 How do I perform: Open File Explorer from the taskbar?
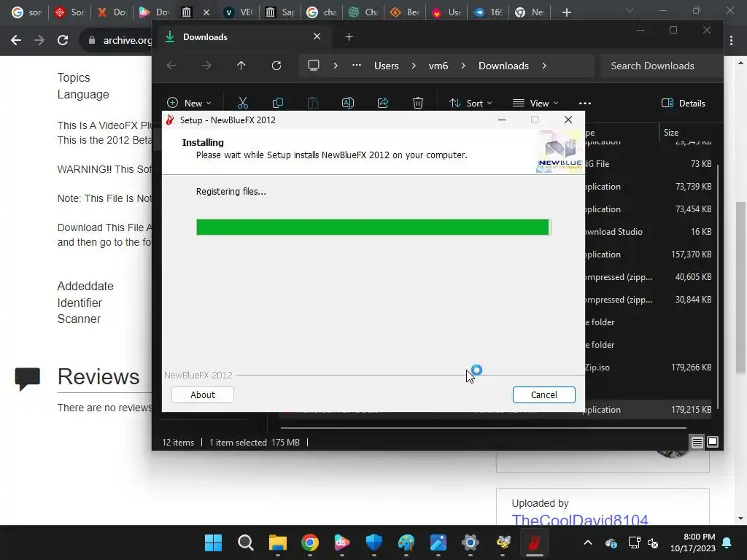tap(278, 542)
